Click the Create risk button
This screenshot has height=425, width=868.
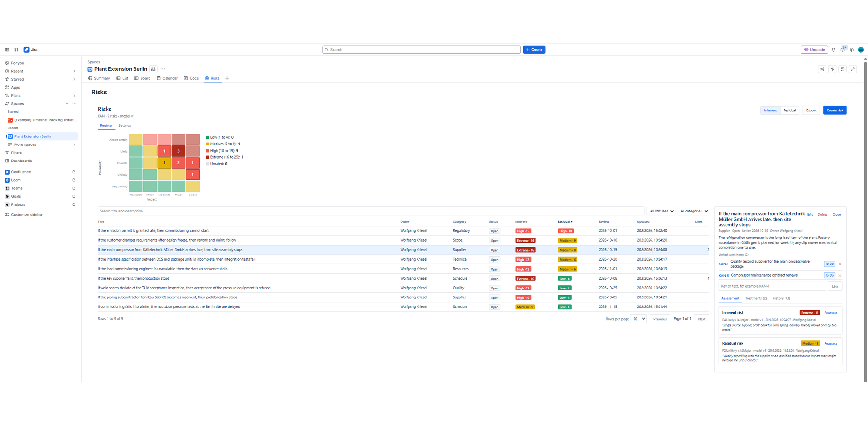point(835,110)
